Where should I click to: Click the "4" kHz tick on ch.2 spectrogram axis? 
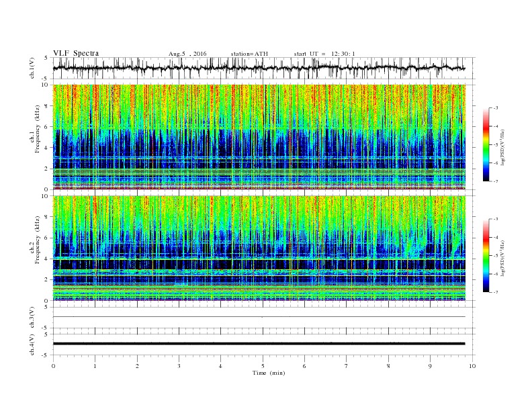(47, 259)
